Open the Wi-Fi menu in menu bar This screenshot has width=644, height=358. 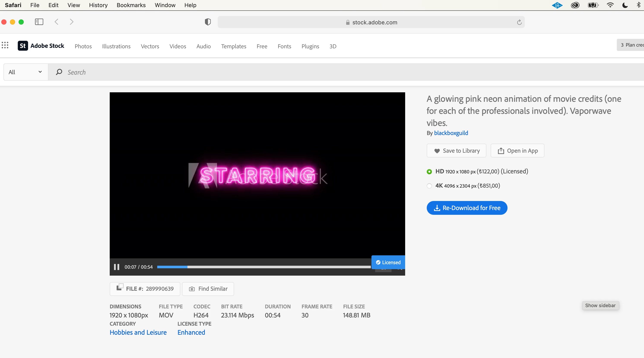(610, 5)
